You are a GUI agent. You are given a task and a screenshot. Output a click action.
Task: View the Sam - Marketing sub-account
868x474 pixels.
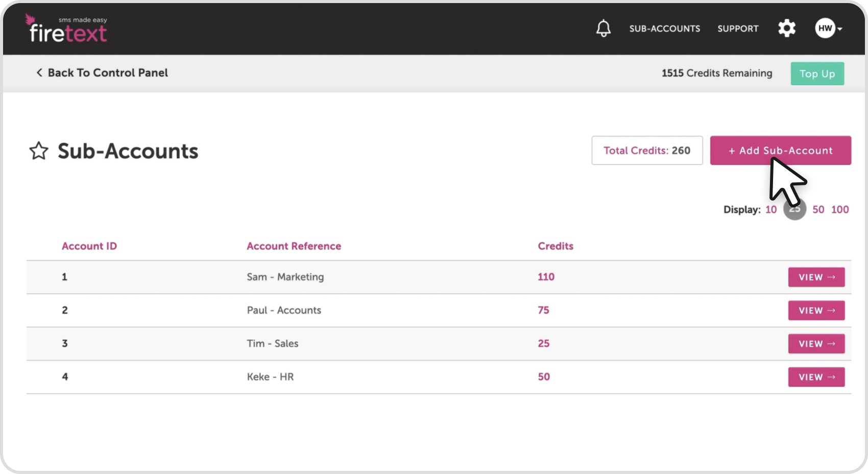(816, 277)
